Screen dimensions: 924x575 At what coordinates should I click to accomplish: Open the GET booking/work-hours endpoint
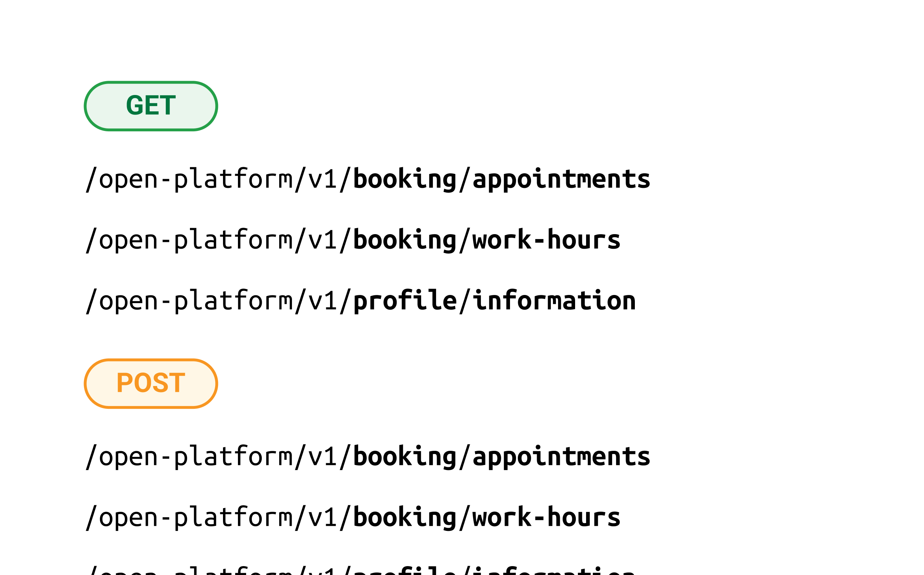click(x=353, y=240)
